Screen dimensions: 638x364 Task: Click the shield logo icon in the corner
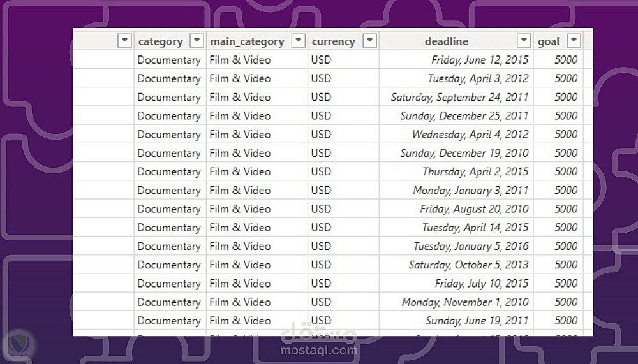18,345
